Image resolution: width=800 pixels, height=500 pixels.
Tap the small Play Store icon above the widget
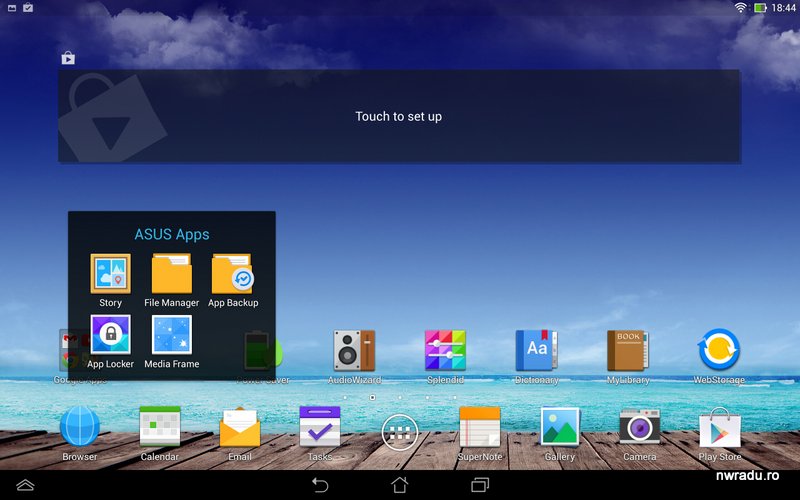click(68, 58)
